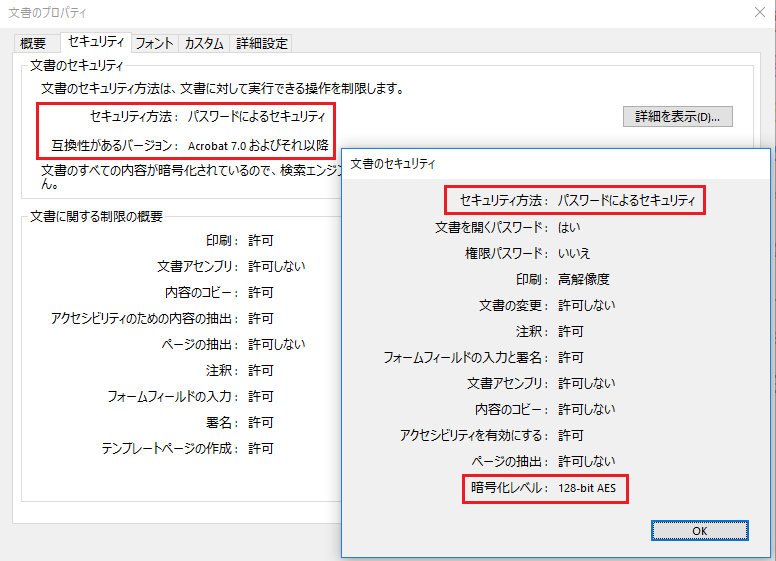Image resolution: width=776 pixels, height=561 pixels.
Task: Open the フォント tab
Action: click(154, 44)
